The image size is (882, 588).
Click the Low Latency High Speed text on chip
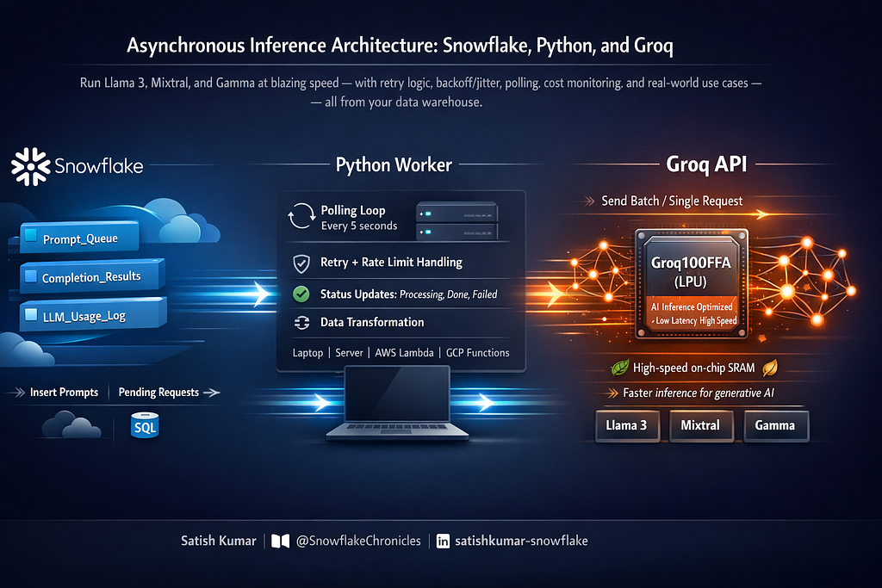[696, 321]
